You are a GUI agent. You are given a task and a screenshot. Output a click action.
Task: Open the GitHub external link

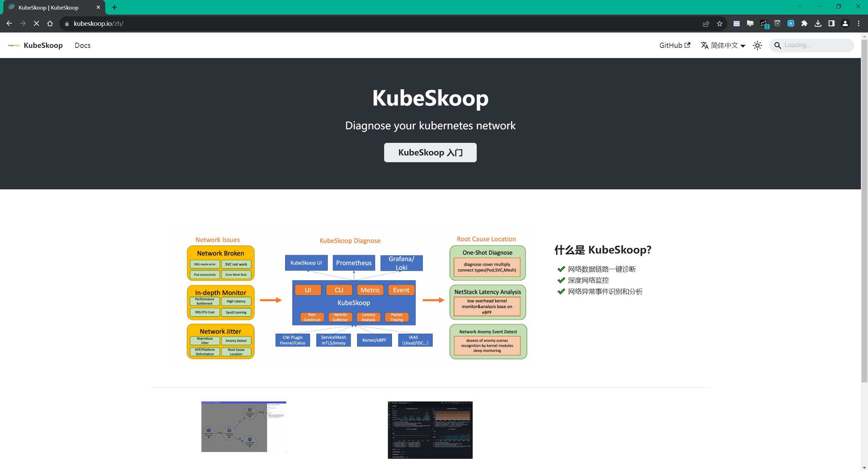pos(674,45)
